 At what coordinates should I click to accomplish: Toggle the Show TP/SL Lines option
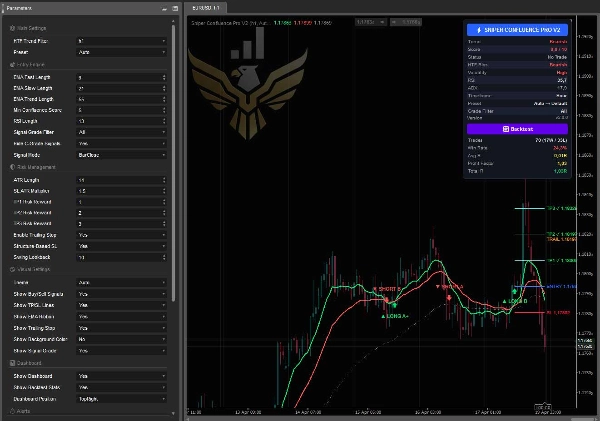(121, 305)
